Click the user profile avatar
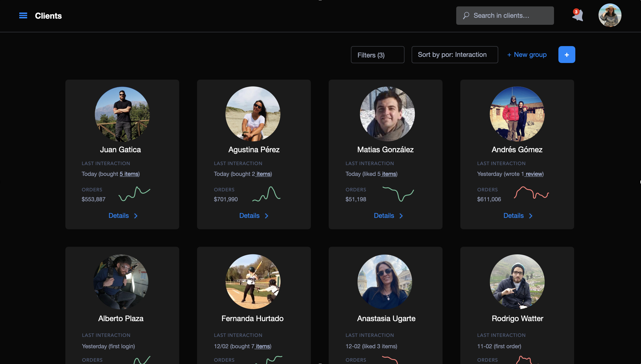The width and height of the screenshot is (641, 364). 610,15
